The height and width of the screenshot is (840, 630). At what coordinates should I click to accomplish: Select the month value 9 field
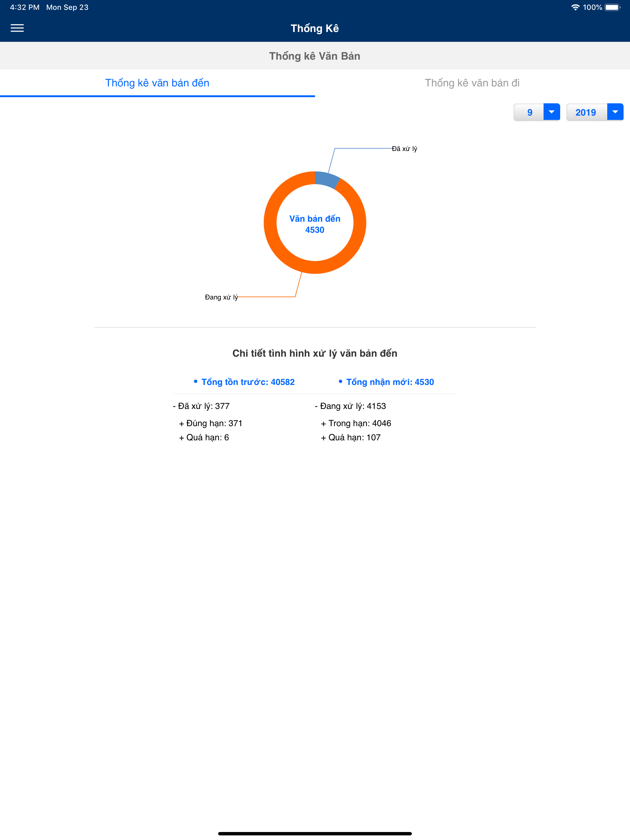529,113
